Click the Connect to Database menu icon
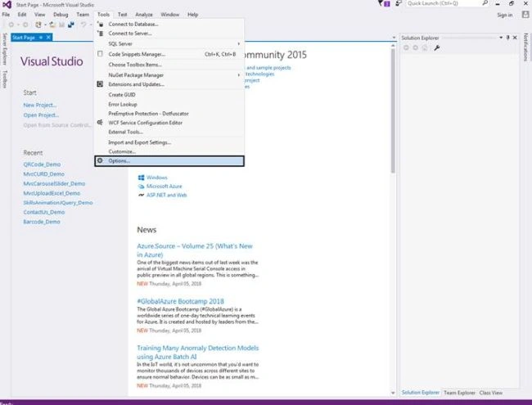Screen dimensions: 532x405 tap(100, 24)
